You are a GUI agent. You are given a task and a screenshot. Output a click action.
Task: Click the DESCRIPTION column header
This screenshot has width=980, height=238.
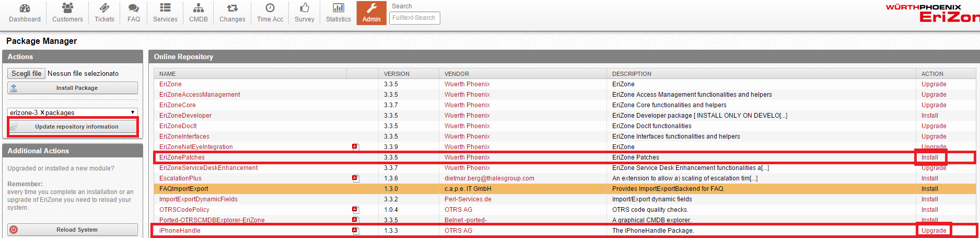click(632, 74)
